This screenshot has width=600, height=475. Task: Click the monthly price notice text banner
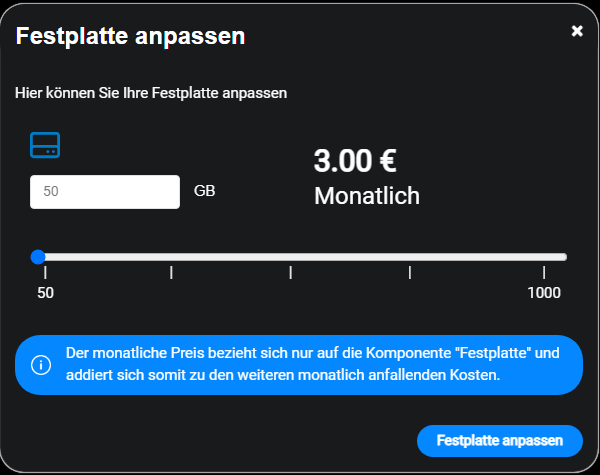(310, 365)
